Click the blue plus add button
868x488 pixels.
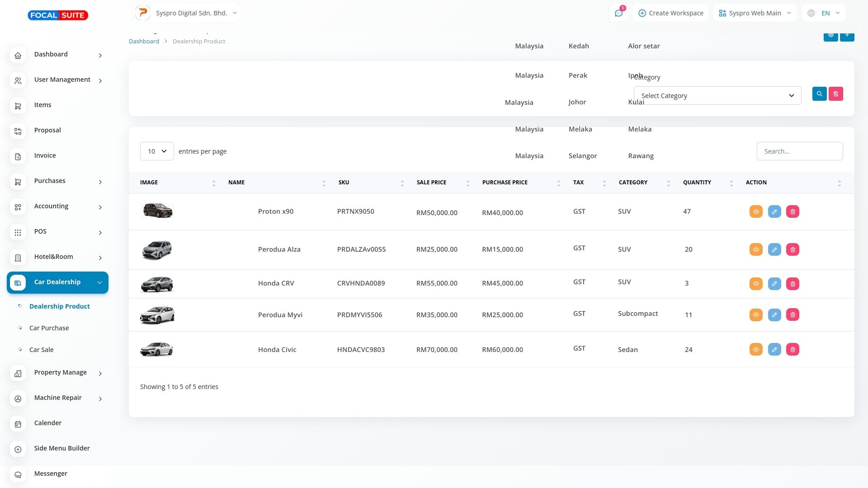847,36
